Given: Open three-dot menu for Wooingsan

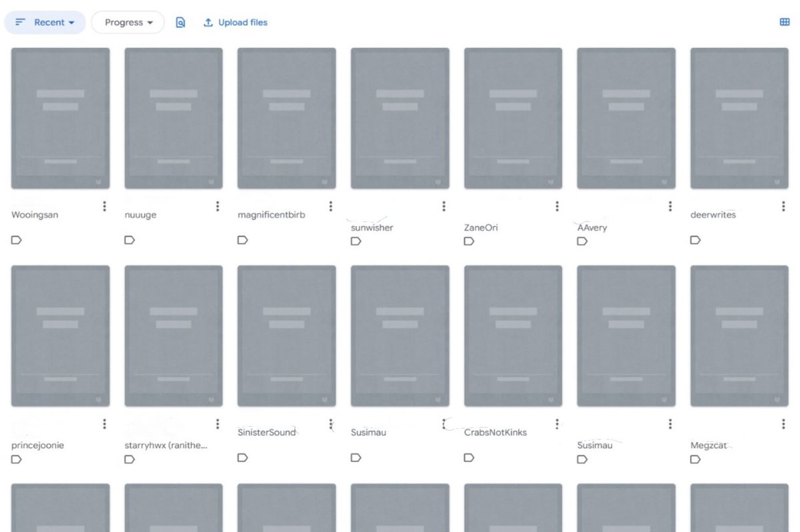Looking at the screenshot, I should tap(104, 207).
